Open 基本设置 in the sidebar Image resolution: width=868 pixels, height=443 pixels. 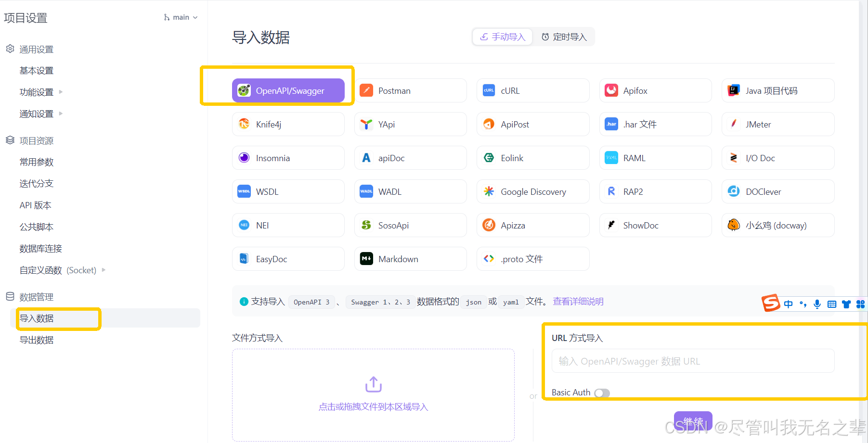click(x=37, y=71)
